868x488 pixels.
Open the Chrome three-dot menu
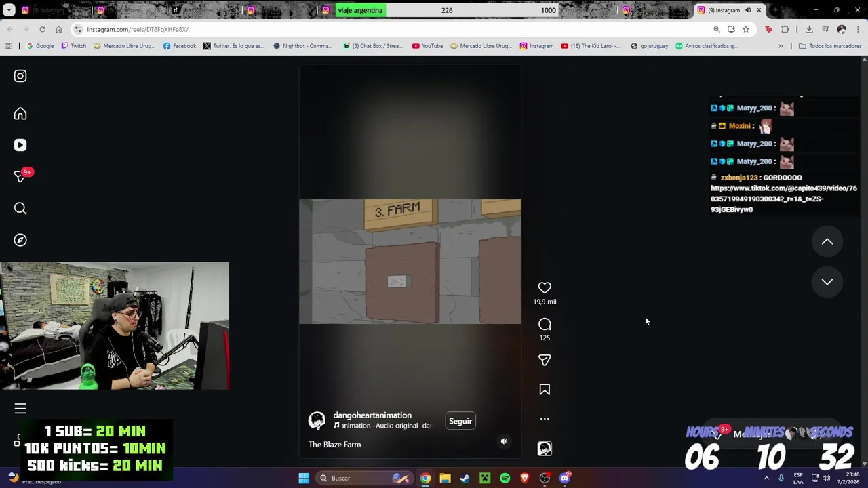(x=858, y=29)
